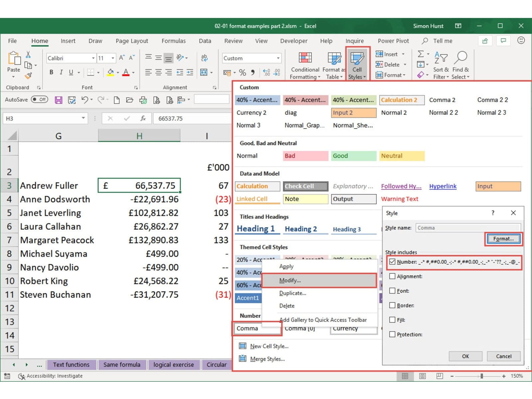Switch to the Formulas ribbon tab
532x399 pixels.
click(x=174, y=41)
